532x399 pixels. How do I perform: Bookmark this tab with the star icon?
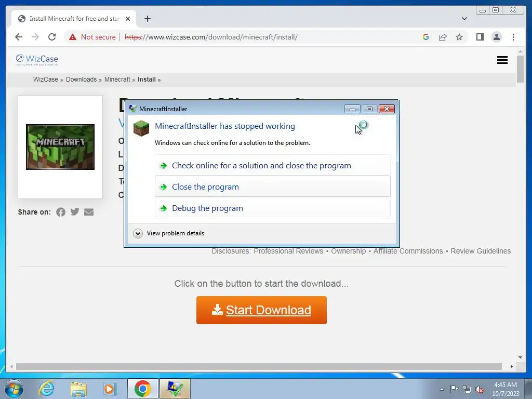tap(459, 37)
